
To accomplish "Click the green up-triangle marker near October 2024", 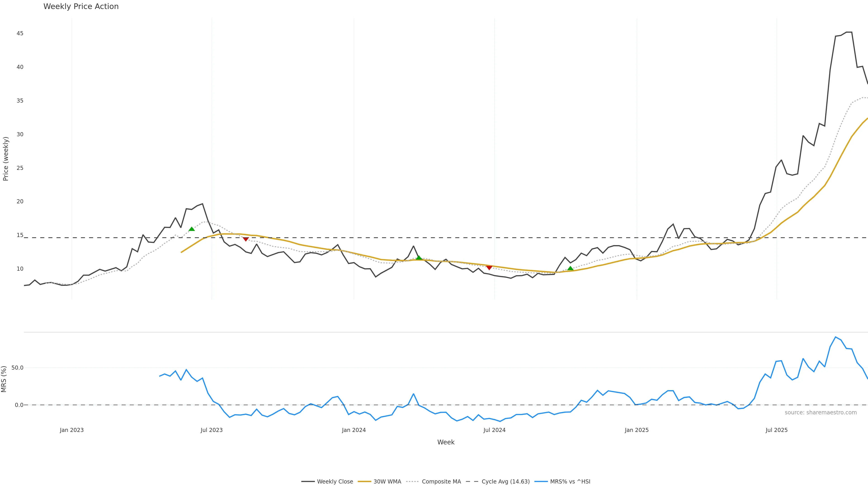I will tap(570, 268).
